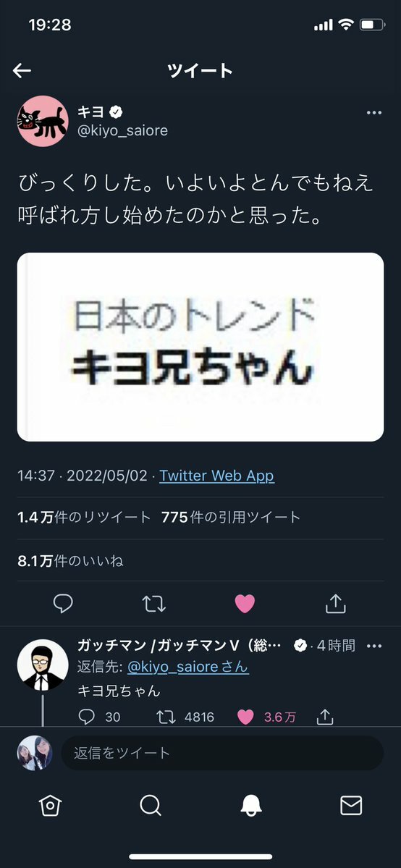Open the 日本のトレンド image attachment

coord(200,347)
